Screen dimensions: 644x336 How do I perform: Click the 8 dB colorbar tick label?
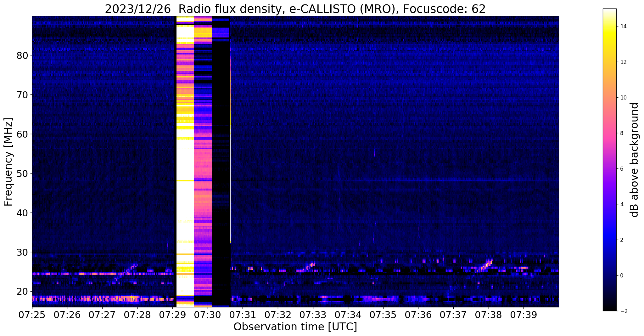coord(622,133)
